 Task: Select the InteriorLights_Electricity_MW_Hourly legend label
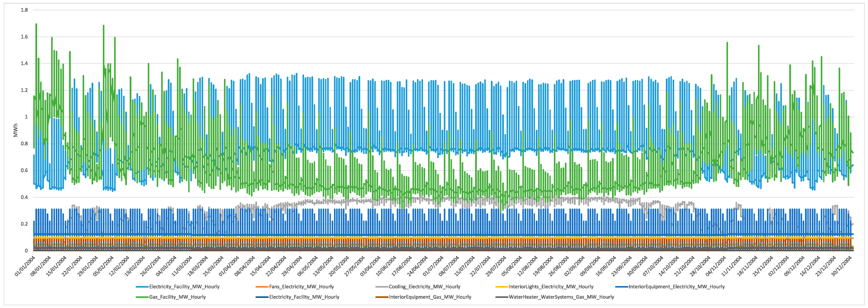(551, 287)
